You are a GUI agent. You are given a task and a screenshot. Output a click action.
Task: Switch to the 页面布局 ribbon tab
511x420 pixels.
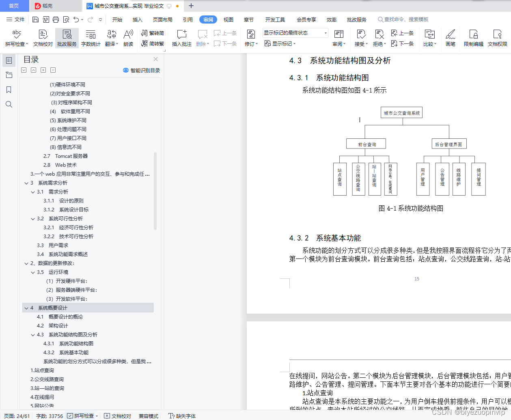click(163, 19)
